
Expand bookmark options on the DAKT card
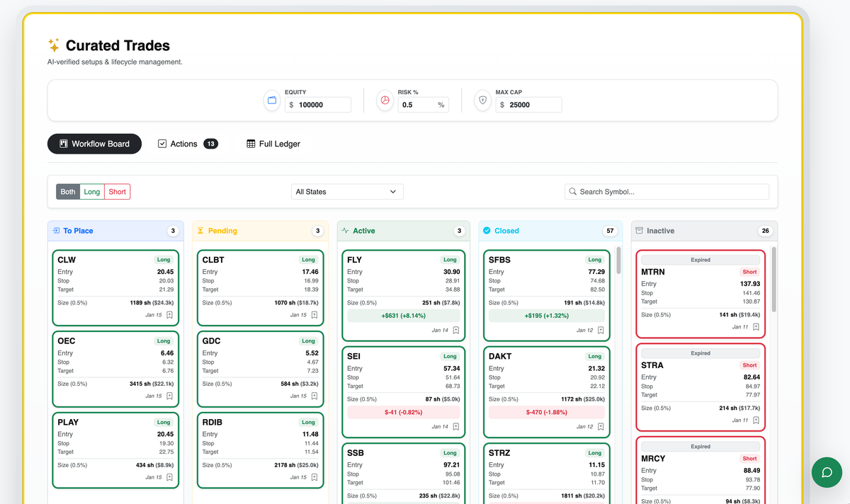coord(601,425)
